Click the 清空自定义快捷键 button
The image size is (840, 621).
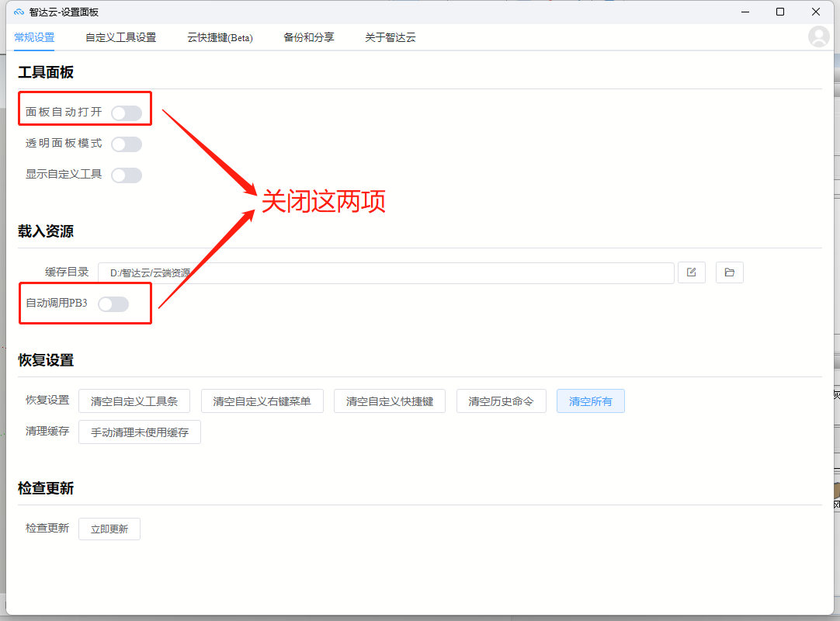point(390,401)
